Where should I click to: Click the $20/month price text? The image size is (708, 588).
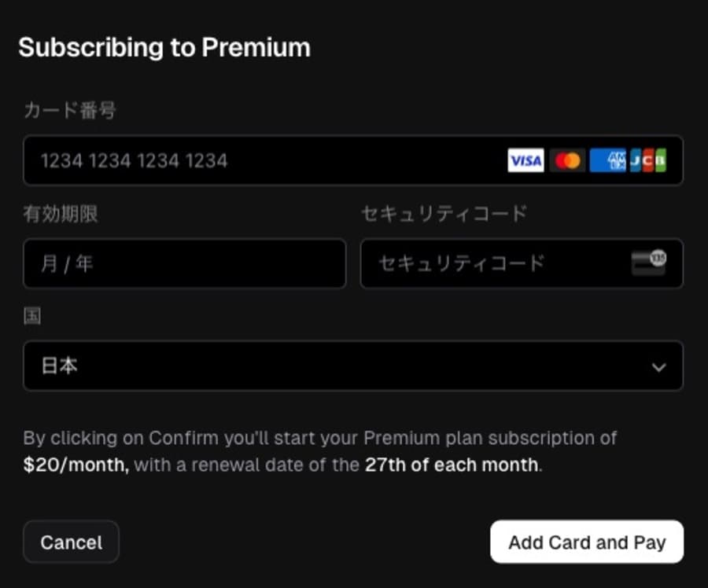76,465
